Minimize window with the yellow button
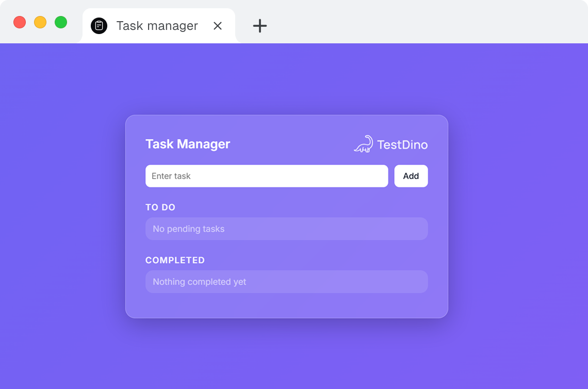Viewport: 588px width, 389px height. click(x=40, y=22)
